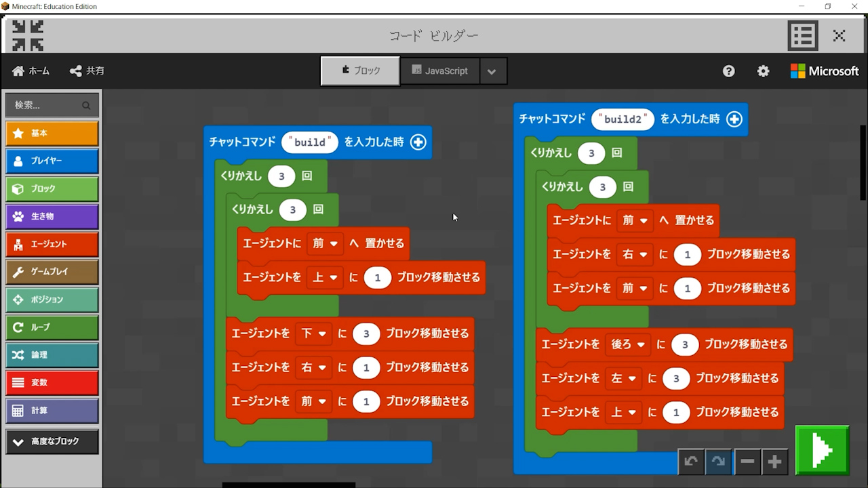Add parameter to build chat command
868x488 pixels.
[418, 142]
